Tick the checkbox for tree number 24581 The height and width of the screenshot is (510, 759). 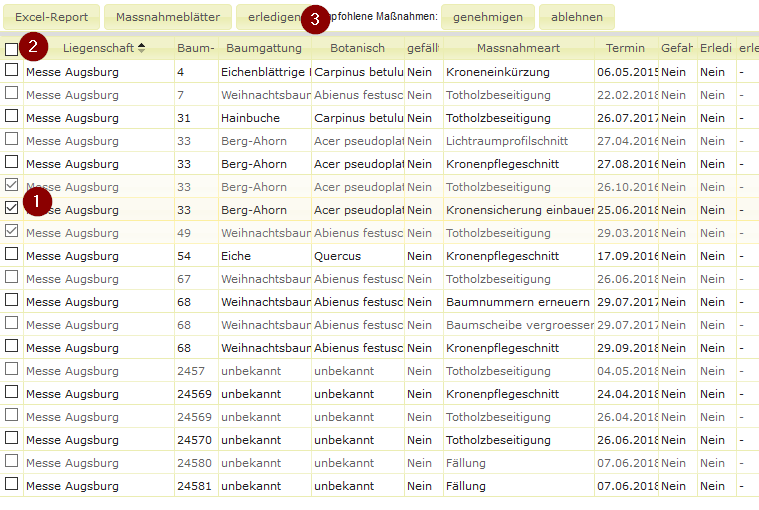pos(11,485)
